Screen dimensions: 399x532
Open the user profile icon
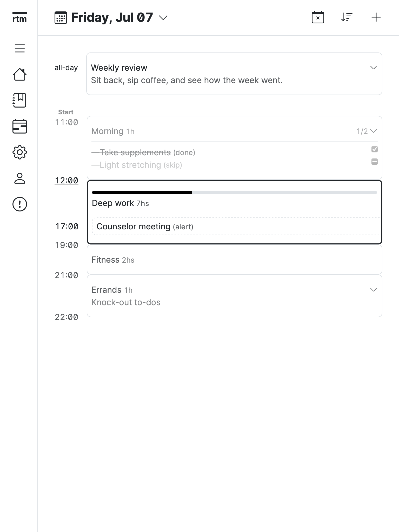click(20, 178)
